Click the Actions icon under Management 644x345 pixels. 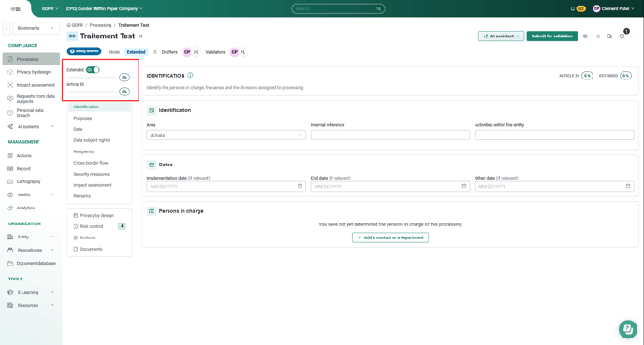(x=10, y=156)
